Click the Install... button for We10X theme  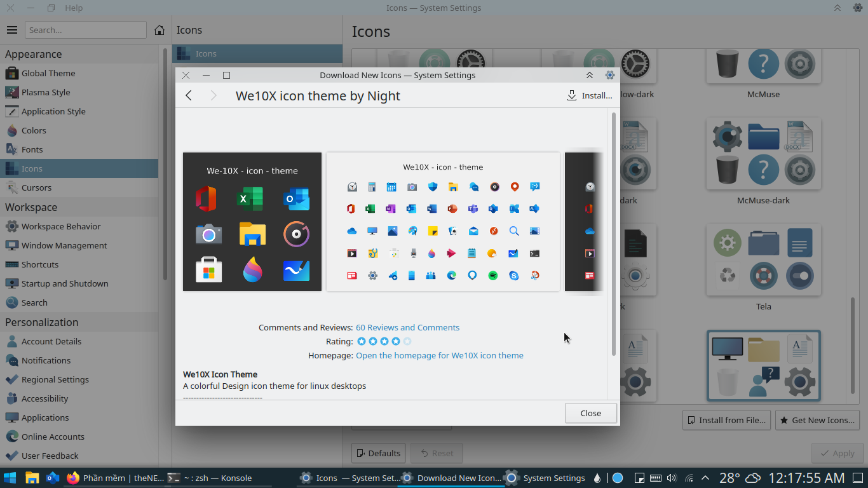coord(590,95)
